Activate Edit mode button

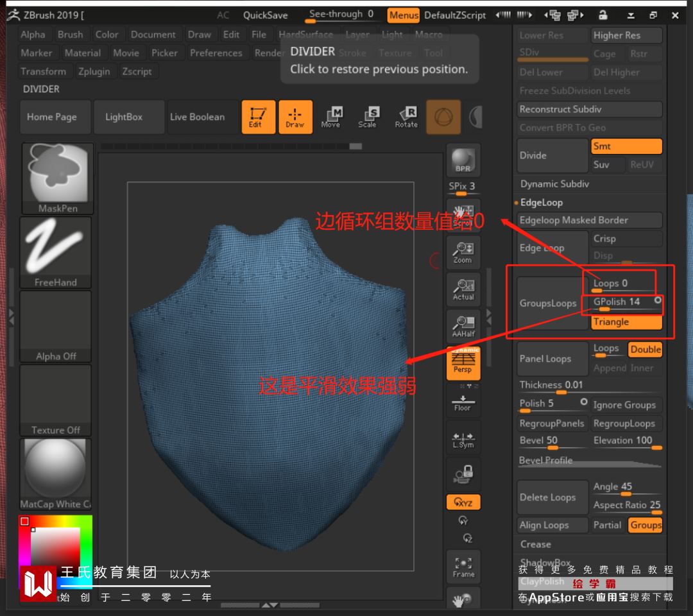[258, 117]
